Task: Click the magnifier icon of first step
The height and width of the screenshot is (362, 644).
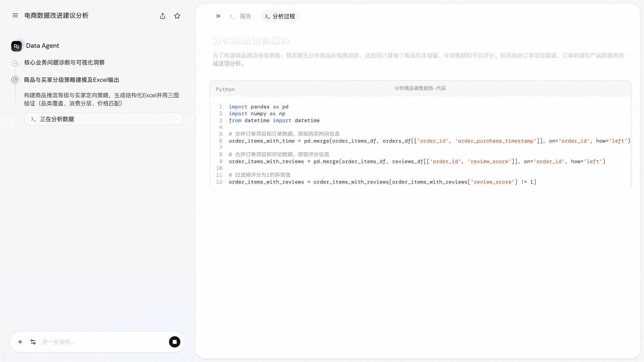Action: click(15, 62)
